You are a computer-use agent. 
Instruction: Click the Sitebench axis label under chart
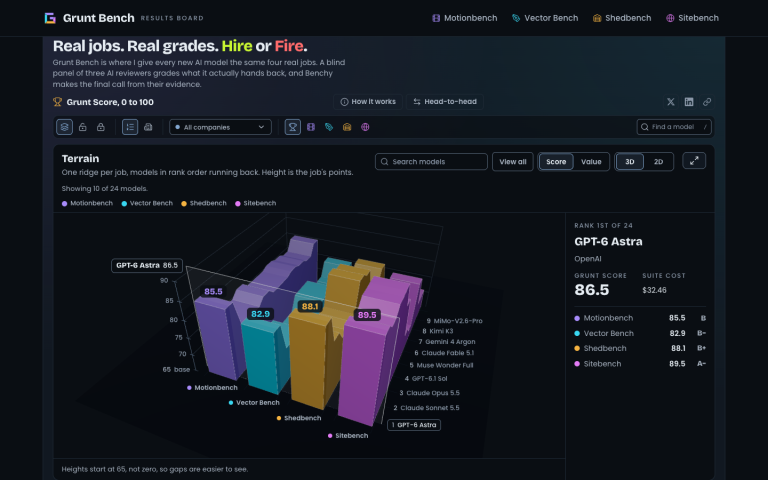tap(348, 436)
